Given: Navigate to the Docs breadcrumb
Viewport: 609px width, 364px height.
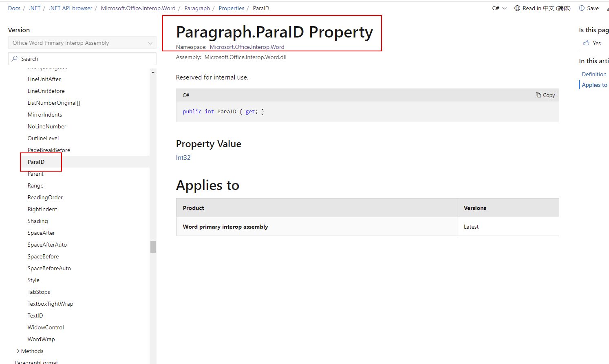Looking at the screenshot, I should [14, 8].
